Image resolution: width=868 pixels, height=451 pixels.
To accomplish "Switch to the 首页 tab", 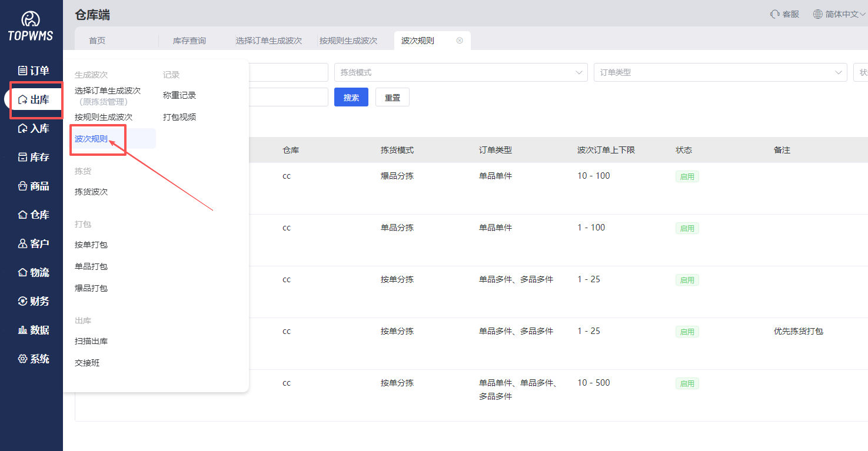I will 97,41.
